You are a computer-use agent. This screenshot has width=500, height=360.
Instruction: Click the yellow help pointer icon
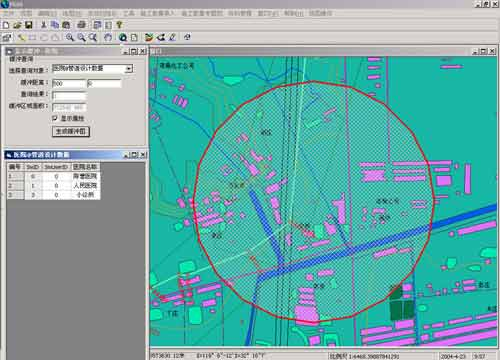point(119,25)
